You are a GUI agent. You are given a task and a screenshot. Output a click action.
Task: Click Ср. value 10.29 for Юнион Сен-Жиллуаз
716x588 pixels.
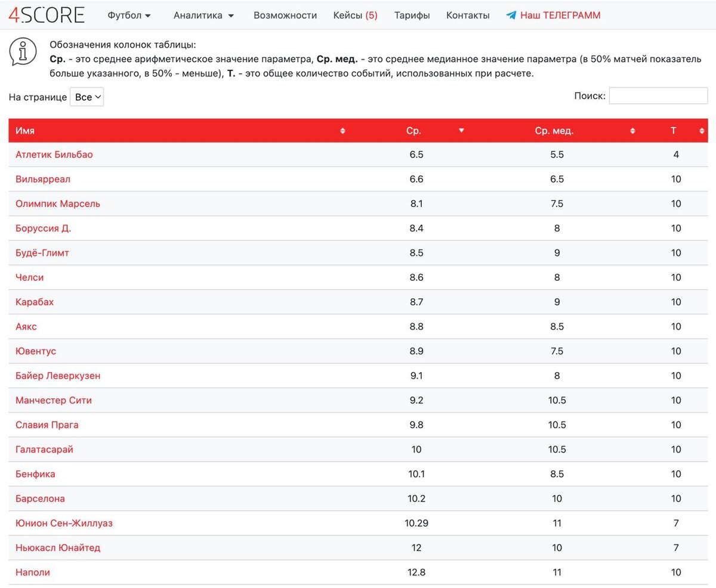[x=416, y=523]
